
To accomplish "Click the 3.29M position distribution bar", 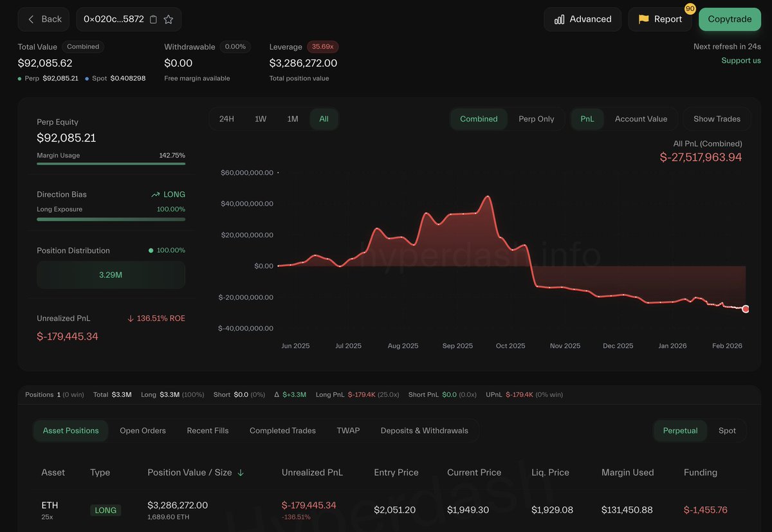I will pos(111,275).
